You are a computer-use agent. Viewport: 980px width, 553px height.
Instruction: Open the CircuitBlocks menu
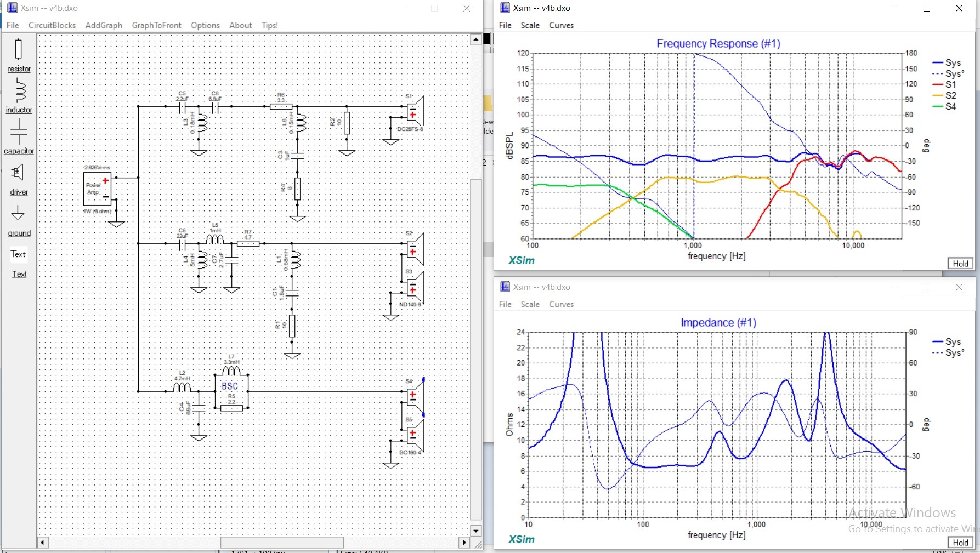[x=52, y=25]
